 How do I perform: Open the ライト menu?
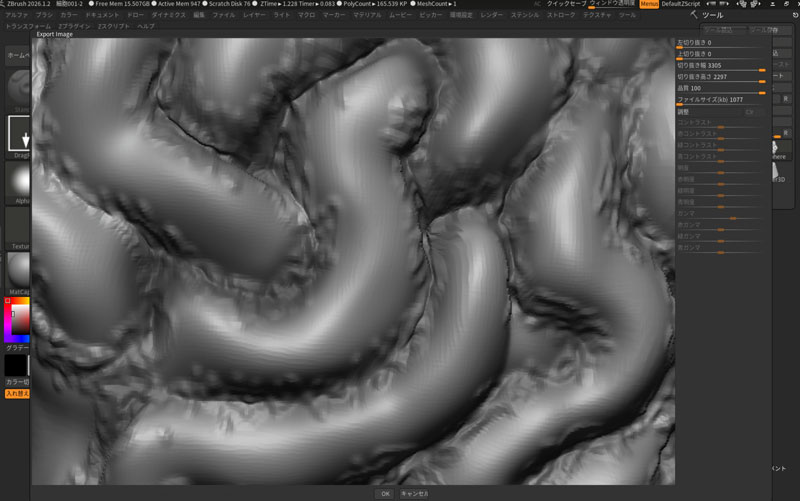tap(281, 15)
